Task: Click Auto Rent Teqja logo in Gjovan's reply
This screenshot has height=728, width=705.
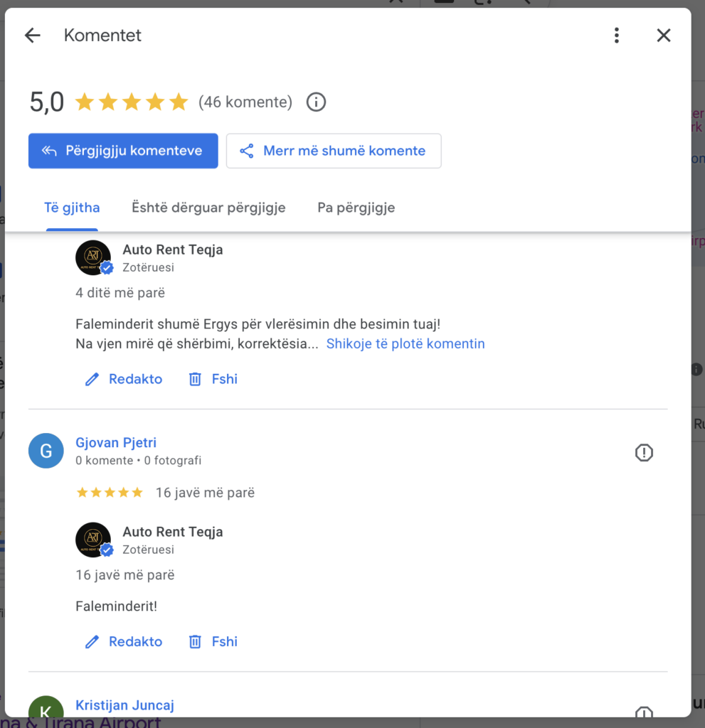Action: click(x=93, y=540)
